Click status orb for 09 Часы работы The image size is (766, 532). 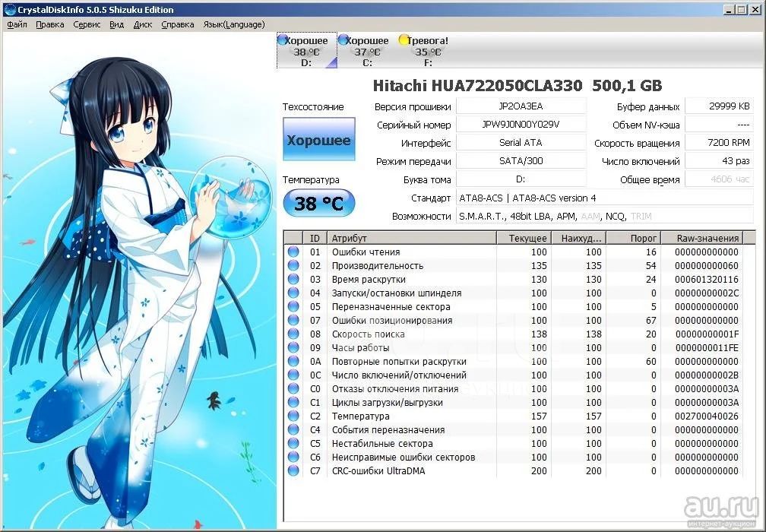click(293, 347)
